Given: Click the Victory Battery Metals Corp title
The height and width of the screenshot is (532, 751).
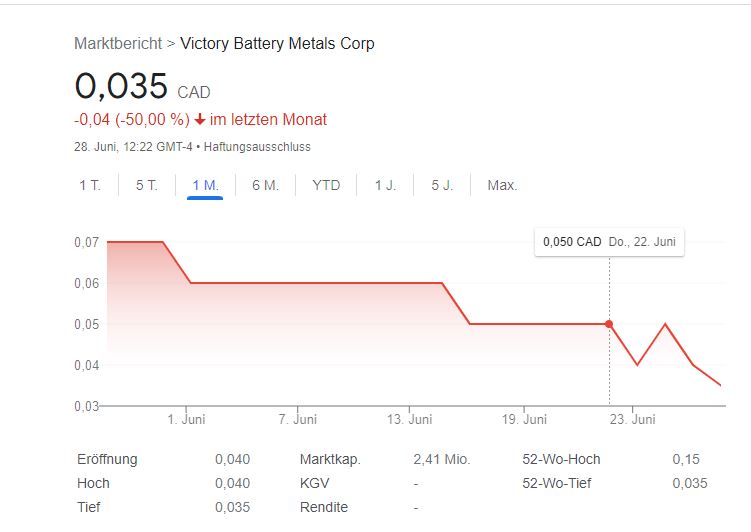Looking at the screenshot, I should pyautogui.click(x=277, y=43).
